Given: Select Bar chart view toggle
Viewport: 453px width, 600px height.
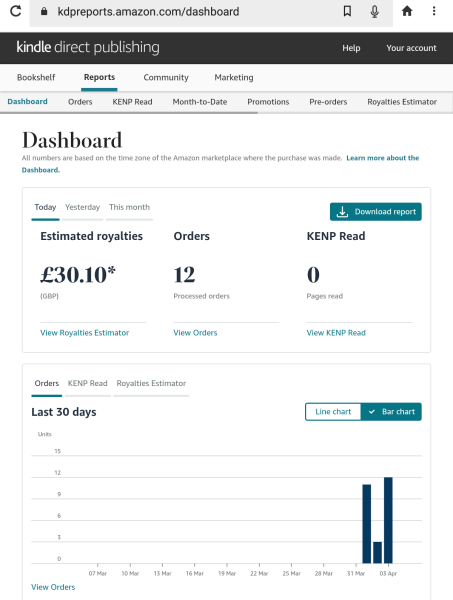Looking at the screenshot, I should [391, 412].
